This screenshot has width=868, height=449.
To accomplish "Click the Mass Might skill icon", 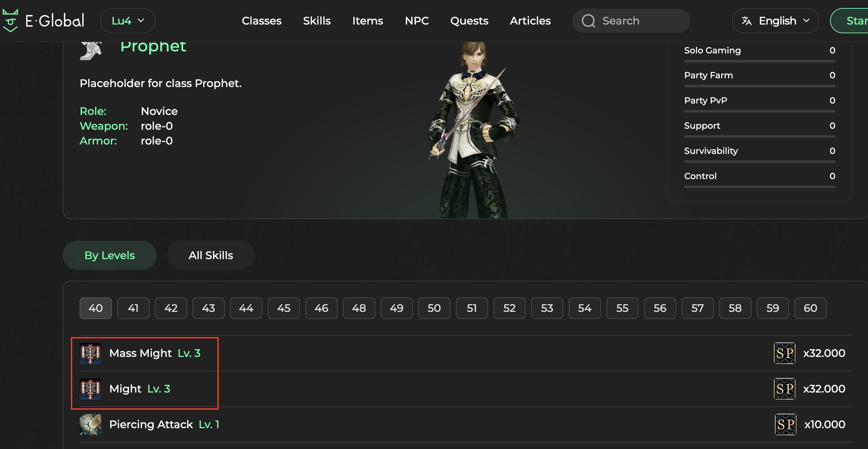I will coord(90,353).
